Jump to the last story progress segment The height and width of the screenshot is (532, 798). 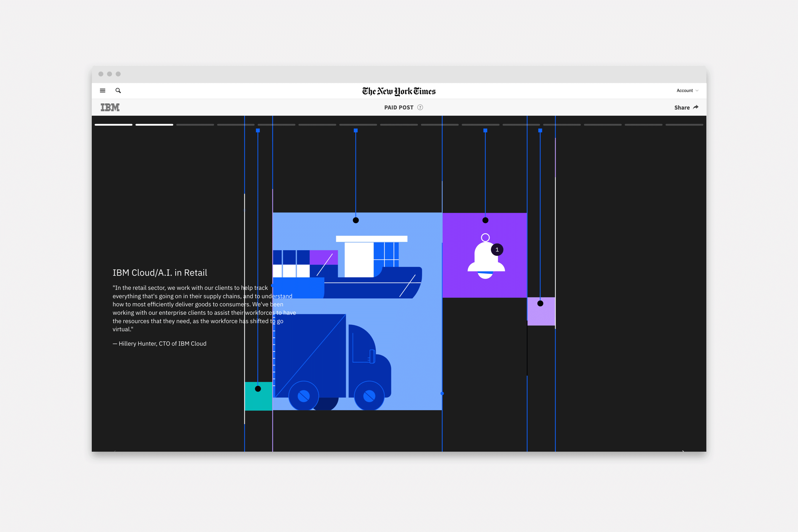coord(684,125)
